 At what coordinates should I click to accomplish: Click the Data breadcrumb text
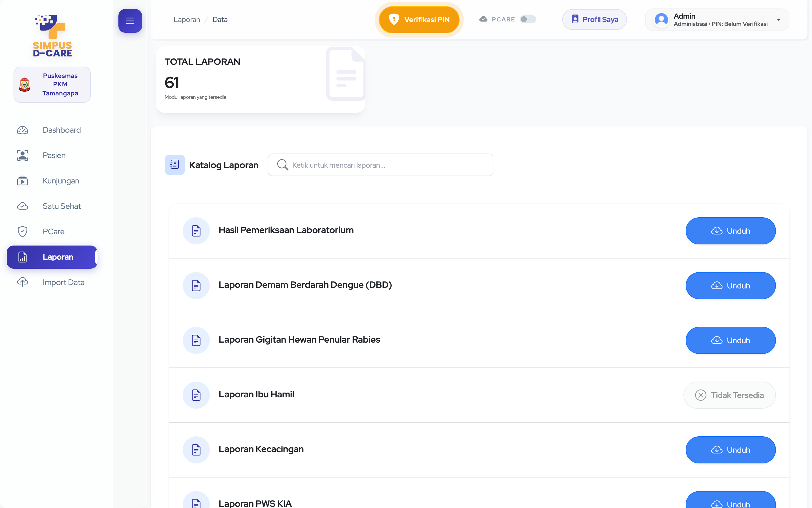point(220,19)
